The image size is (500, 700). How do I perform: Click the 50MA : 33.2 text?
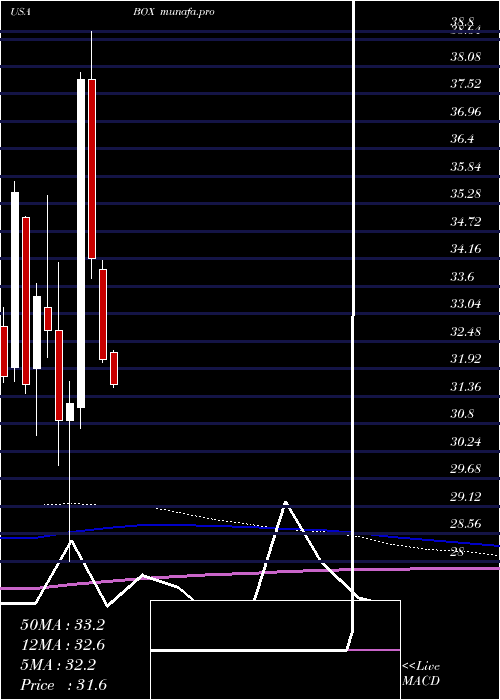pyautogui.click(x=62, y=625)
